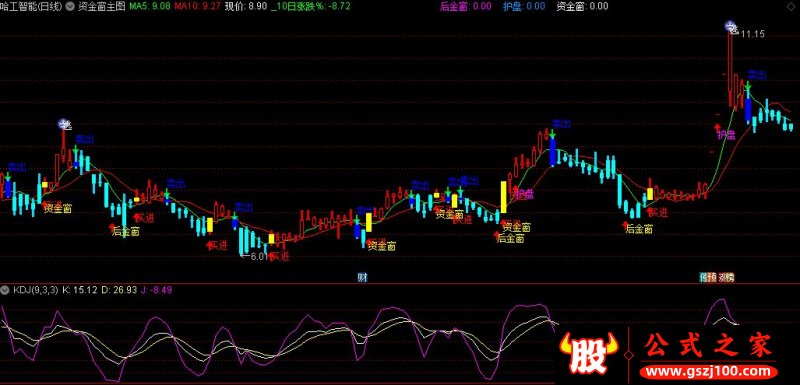The width and height of the screenshot is (800, 385).
Task: Click the brown marker beside 信预
Action: click(727, 278)
